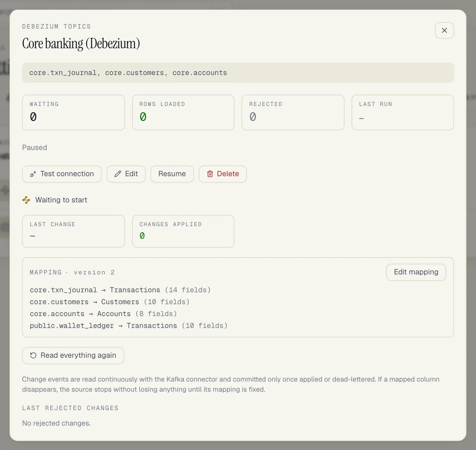The image size is (476, 450).
Task: Click the Waiting to start status text
Action: [x=61, y=200]
